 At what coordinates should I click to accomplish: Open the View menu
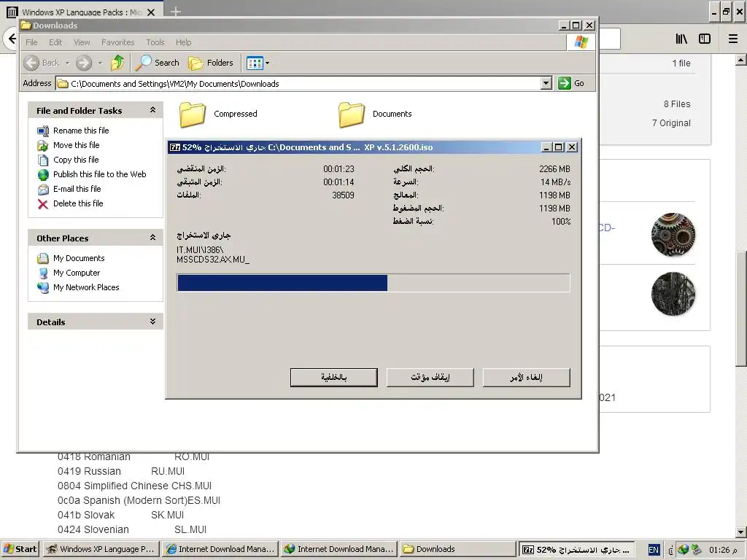(x=82, y=42)
